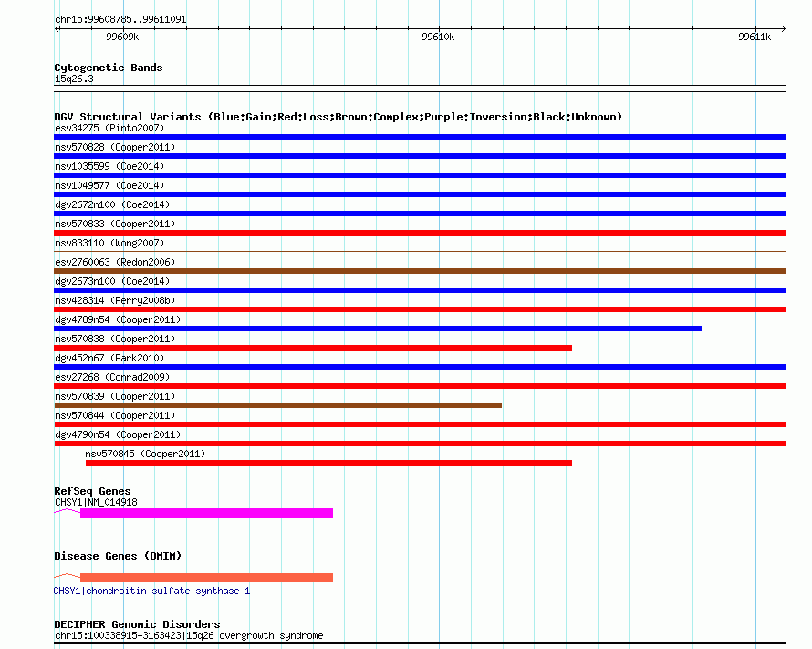Click the nsv1035599 (Coe2014) variant label
812x649 pixels.
click(x=109, y=166)
